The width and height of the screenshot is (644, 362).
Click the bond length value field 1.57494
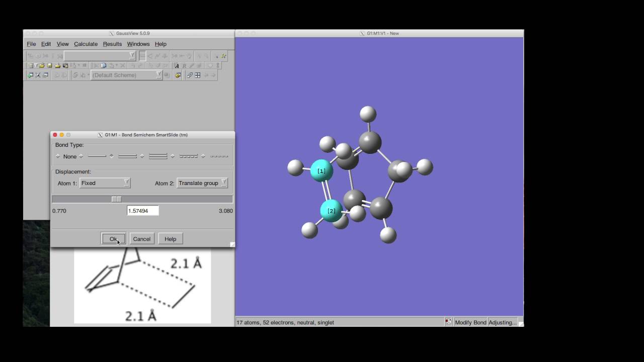[x=143, y=211]
